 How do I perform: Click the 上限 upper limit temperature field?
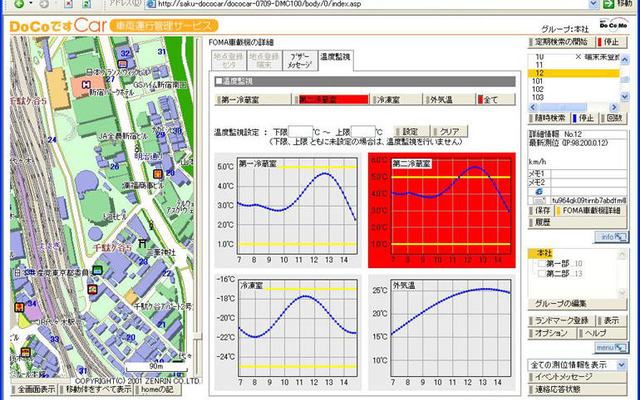pyautogui.click(x=363, y=131)
